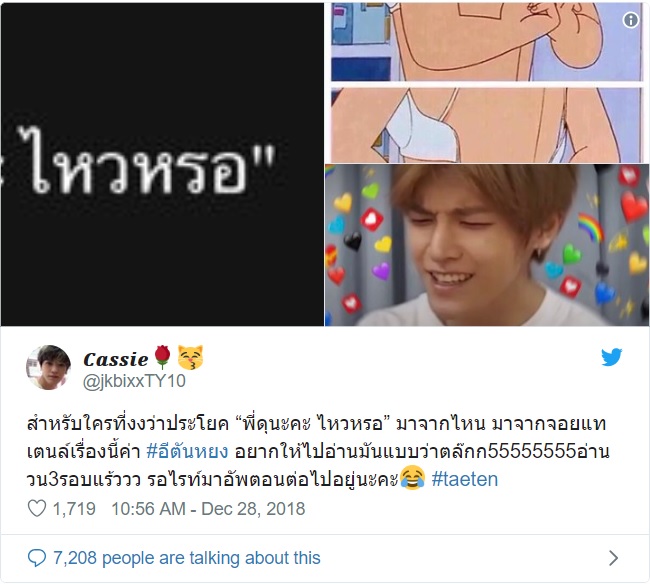Open the info icon on the media
This screenshot has width=650, height=584.
631,20
